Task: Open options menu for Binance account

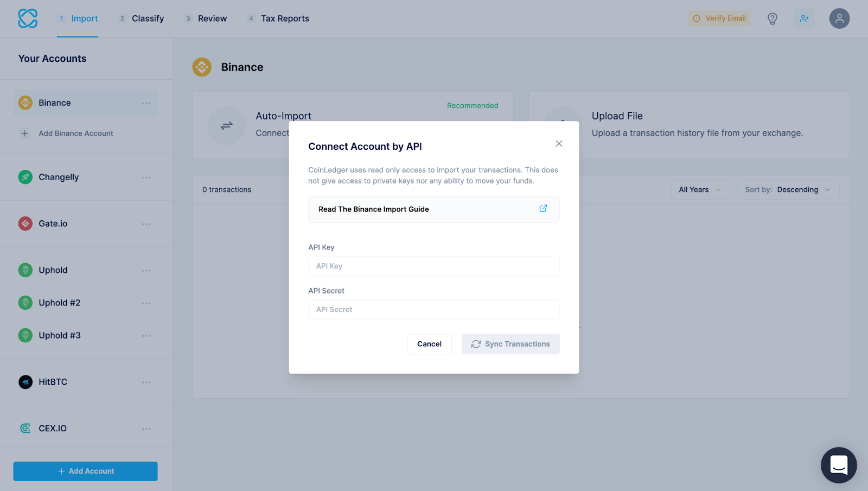Action: click(146, 103)
